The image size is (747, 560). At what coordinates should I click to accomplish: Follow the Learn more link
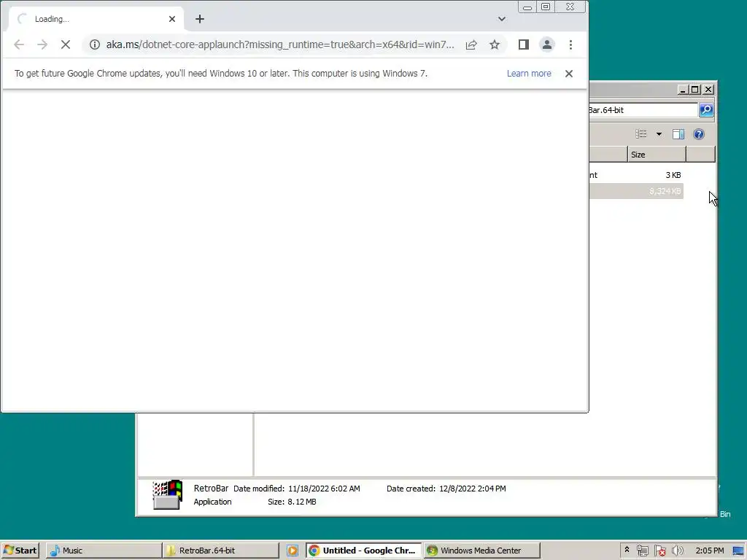pos(529,74)
